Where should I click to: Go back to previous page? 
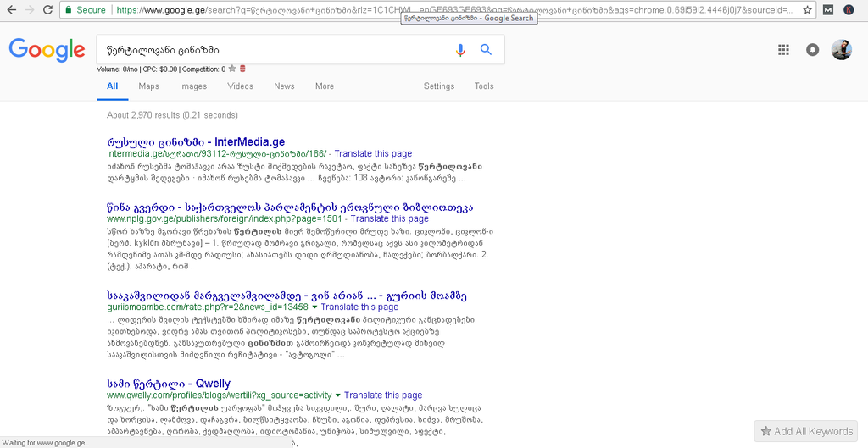[11, 10]
